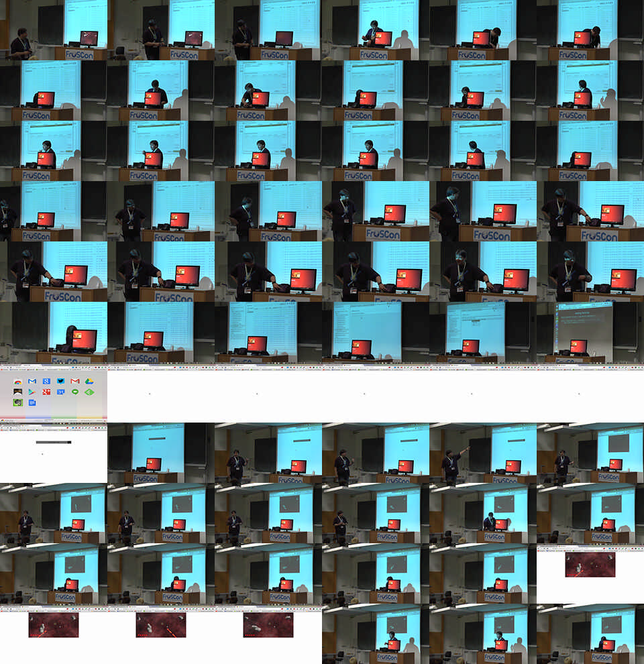Open the dark Kindle-style app icon

[18, 392]
